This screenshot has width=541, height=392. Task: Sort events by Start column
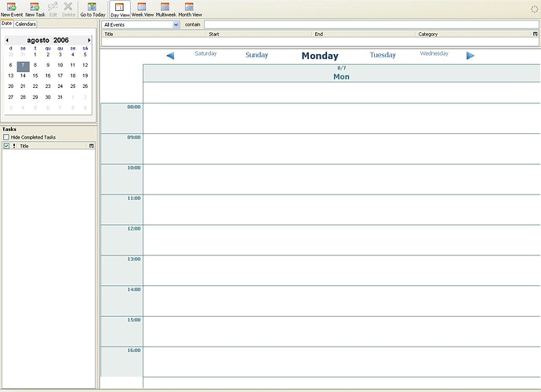259,34
